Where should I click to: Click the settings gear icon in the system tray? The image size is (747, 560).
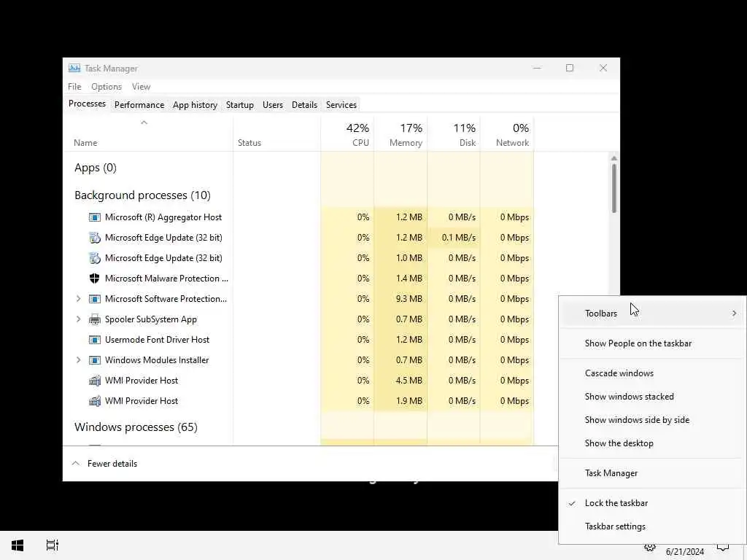(x=650, y=547)
